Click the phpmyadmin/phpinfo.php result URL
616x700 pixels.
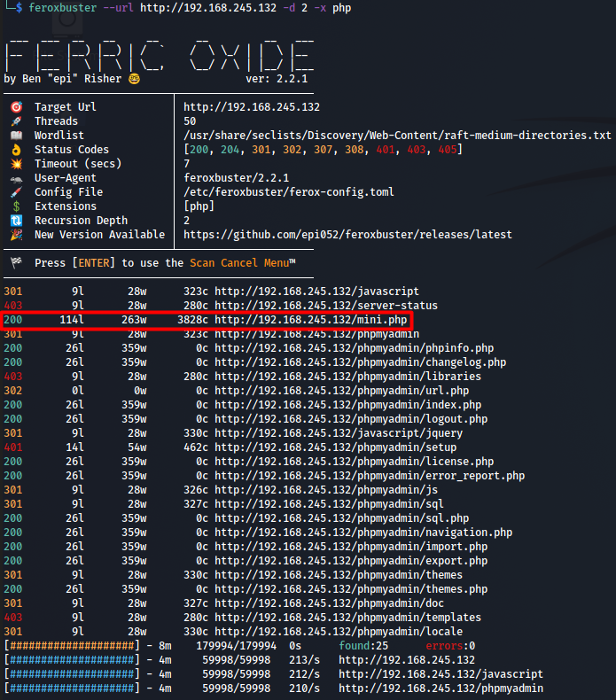click(x=360, y=348)
